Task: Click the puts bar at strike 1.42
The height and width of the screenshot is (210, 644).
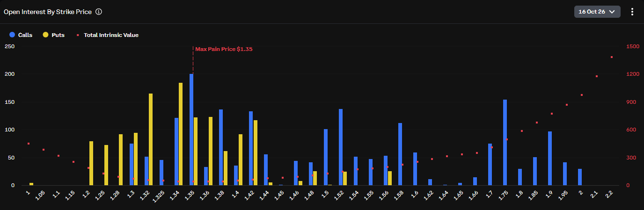Action: tap(255, 153)
